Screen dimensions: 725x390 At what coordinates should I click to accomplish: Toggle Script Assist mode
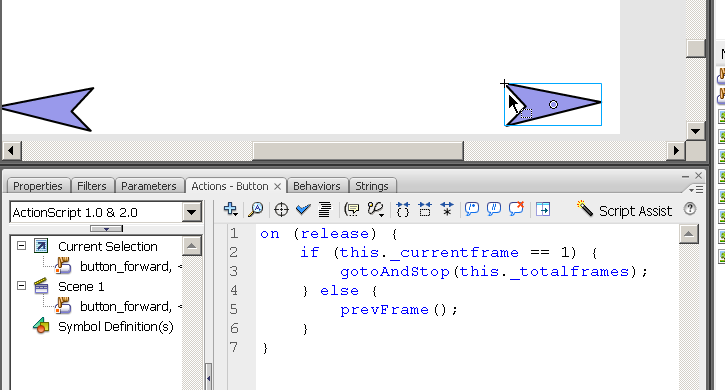point(624,210)
